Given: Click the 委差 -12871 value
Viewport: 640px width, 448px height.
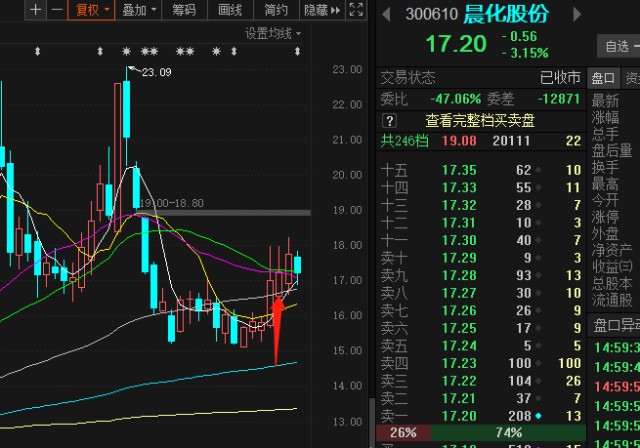Looking at the screenshot, I should click(559, 99).
